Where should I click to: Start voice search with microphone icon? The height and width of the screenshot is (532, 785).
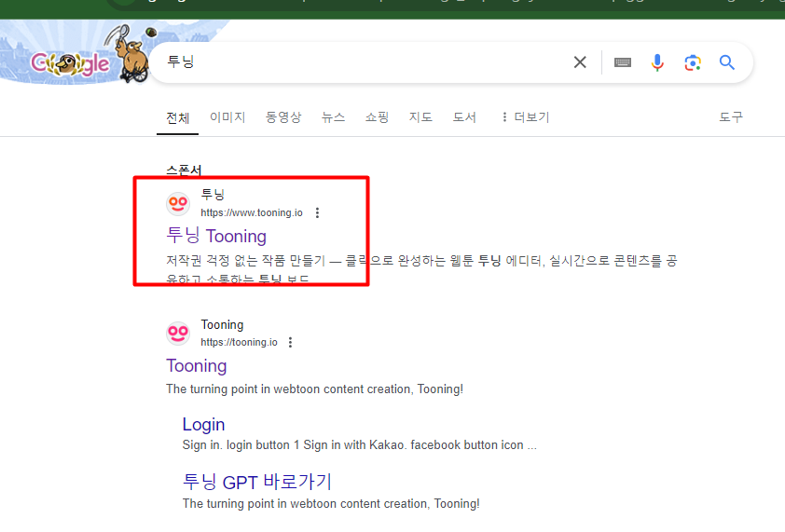pyautogui.click(x=657, y=62)
